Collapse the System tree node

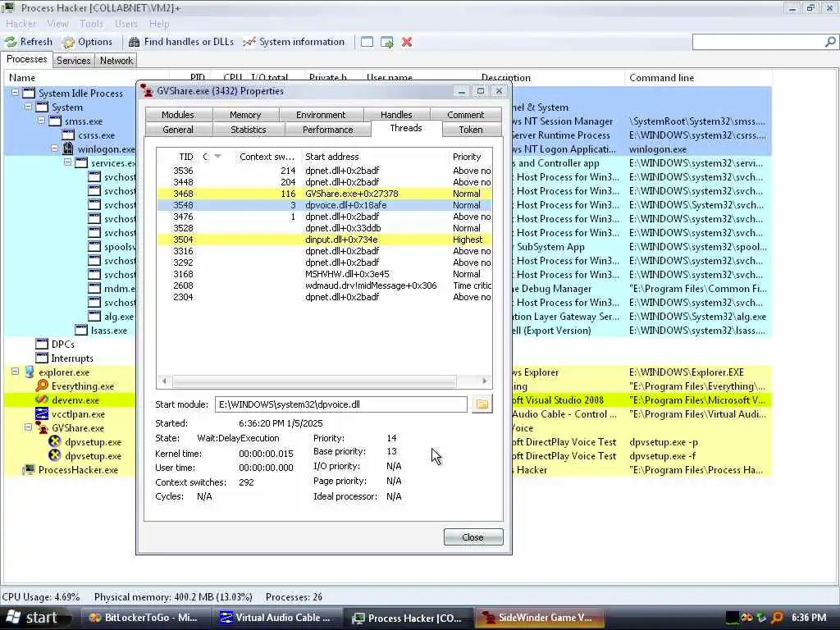click(29, 106)
